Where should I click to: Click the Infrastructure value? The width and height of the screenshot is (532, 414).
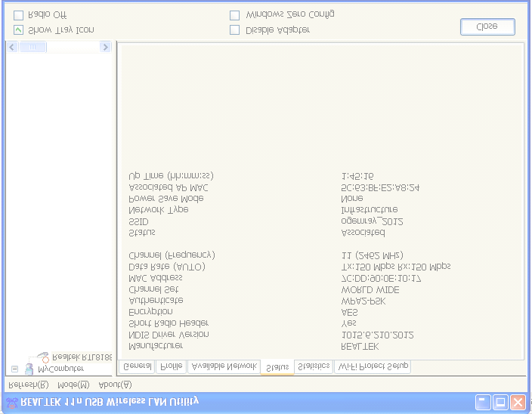[370, 210]
